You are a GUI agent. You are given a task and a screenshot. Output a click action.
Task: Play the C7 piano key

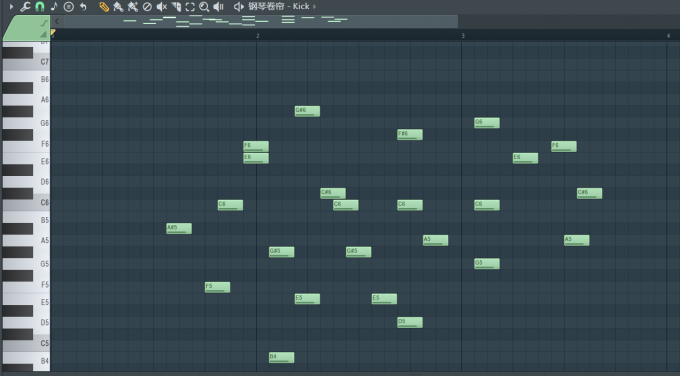(x=26, y=64)
